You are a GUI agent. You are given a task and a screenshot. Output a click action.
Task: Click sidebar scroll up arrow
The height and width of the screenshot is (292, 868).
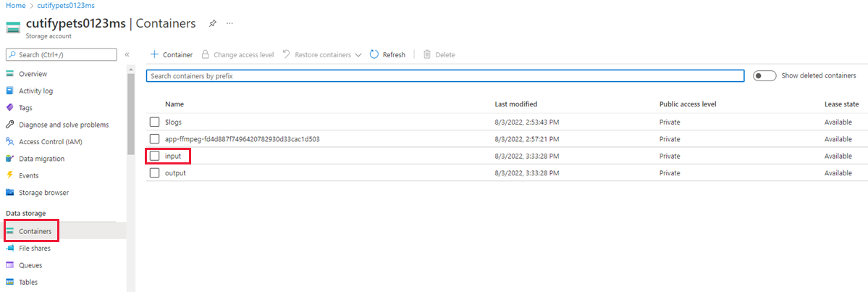point(130,70)
